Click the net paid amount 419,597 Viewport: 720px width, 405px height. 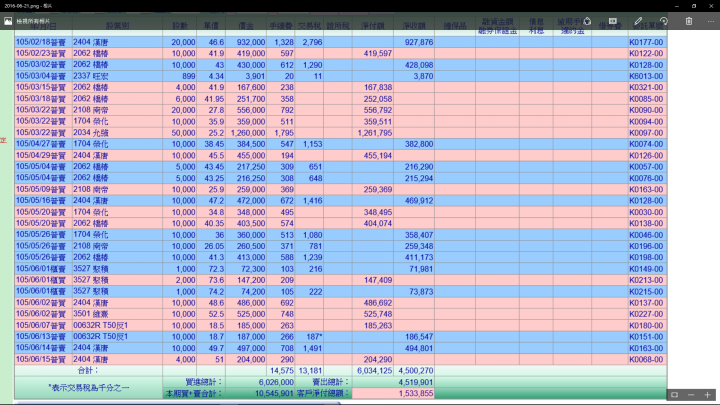[x=377, y=54]
